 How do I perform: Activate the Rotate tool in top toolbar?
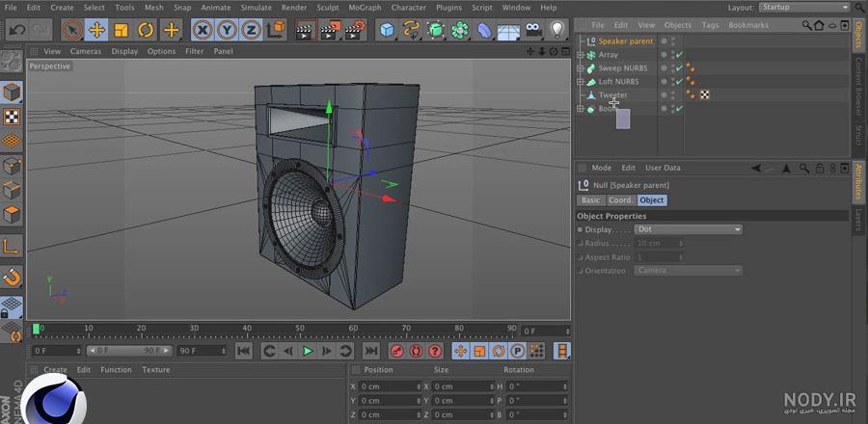point(146,30)
